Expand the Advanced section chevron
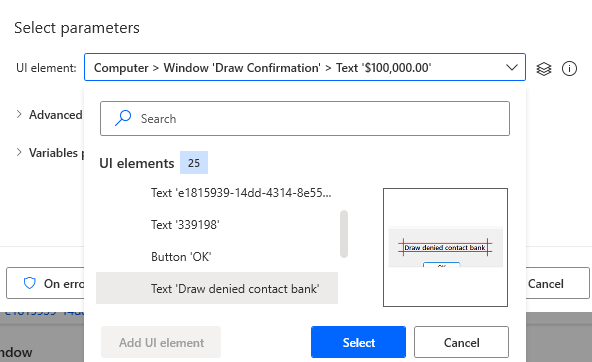592x362 pixels. (19, 114)
